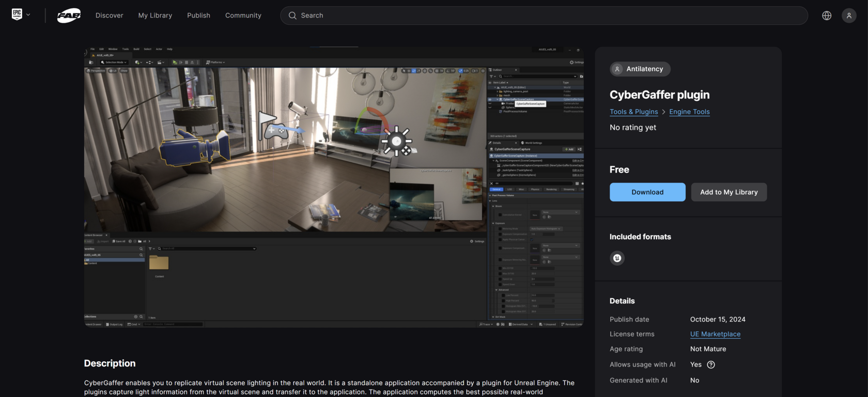Screen dimensions: 868x397
Task: Click the 'October 15, 2024' publish date
Action: coord(718,319)
